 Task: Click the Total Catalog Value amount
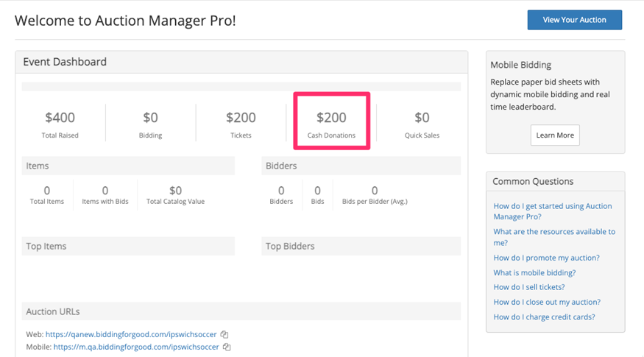[x=175, y=191]
